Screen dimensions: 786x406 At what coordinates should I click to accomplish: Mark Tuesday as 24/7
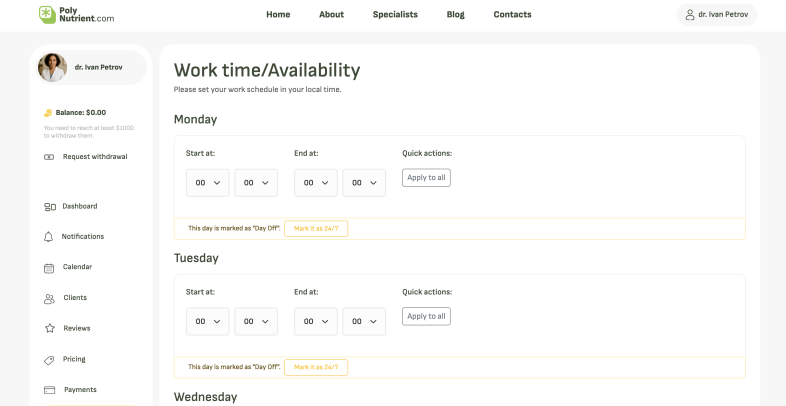pyautogui.click(x=316, y=367)
